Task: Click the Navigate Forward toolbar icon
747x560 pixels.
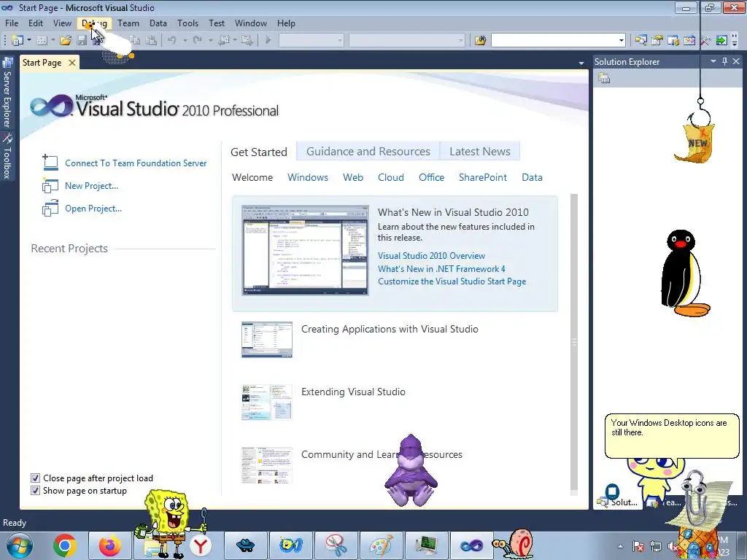Action: (247, 41)
